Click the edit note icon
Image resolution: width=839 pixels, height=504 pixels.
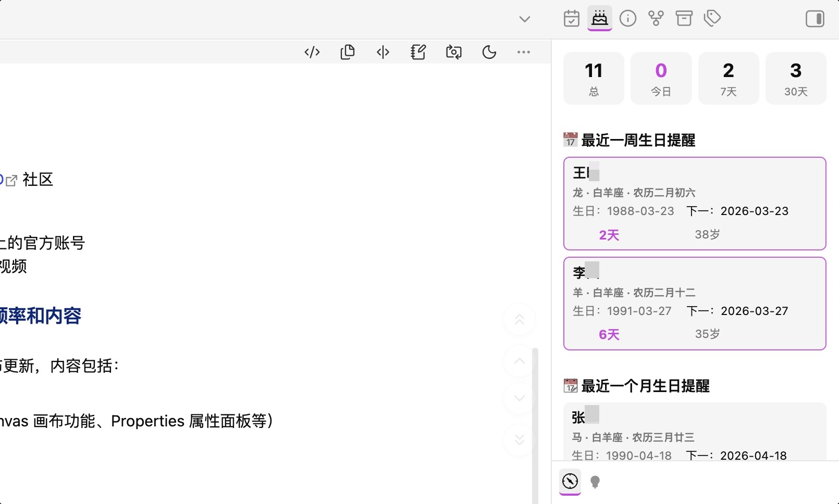[418, 52]
